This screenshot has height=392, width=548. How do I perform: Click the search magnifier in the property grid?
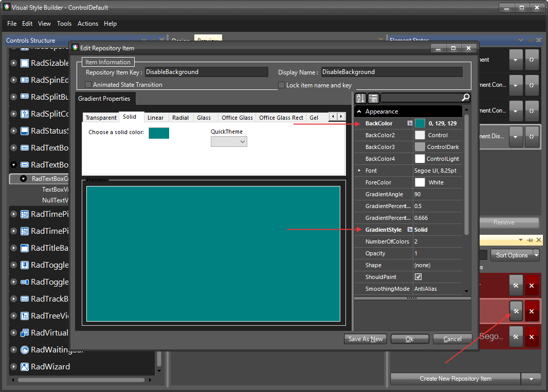[x=465, y=98]
